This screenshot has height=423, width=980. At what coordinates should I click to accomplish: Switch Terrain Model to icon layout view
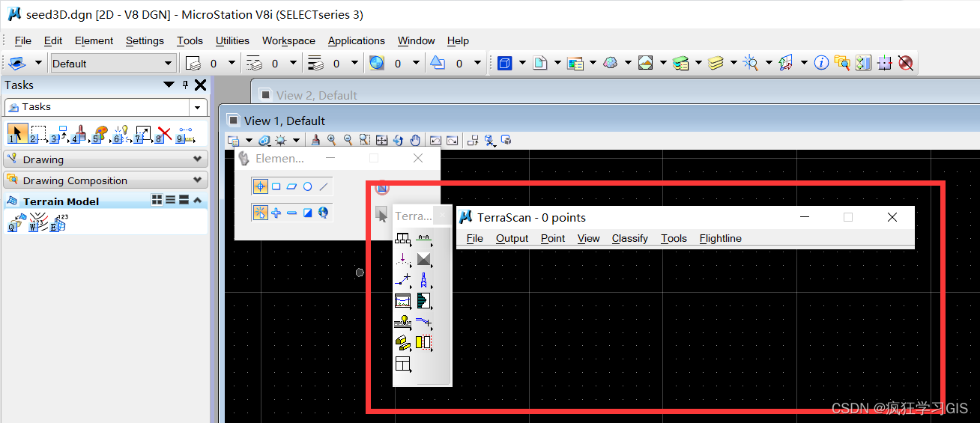[157, 200]
